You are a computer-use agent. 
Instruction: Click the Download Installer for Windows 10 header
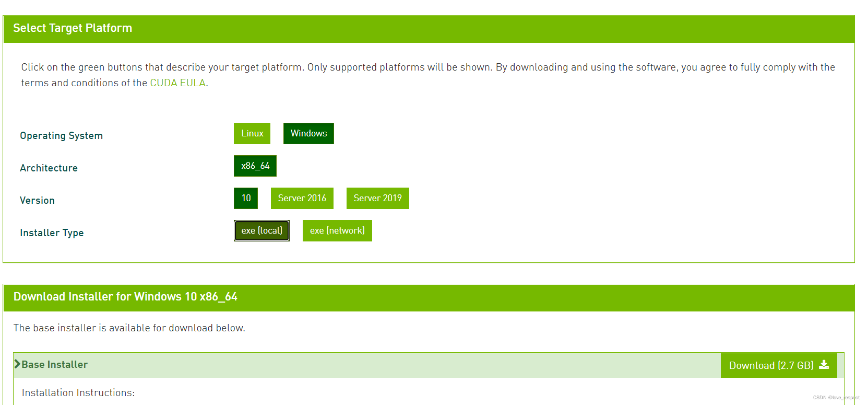(x=125, y=297)
